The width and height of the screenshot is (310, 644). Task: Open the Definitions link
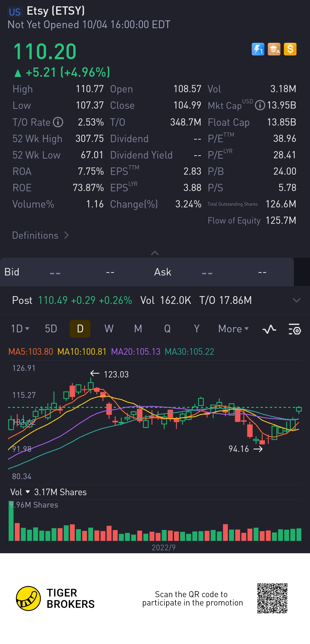click(x=40, y=236)
